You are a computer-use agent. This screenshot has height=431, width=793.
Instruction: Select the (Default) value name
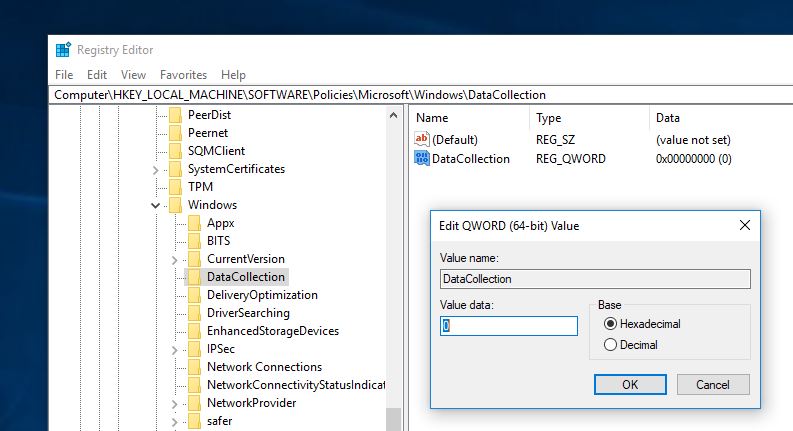click(455, 140)
